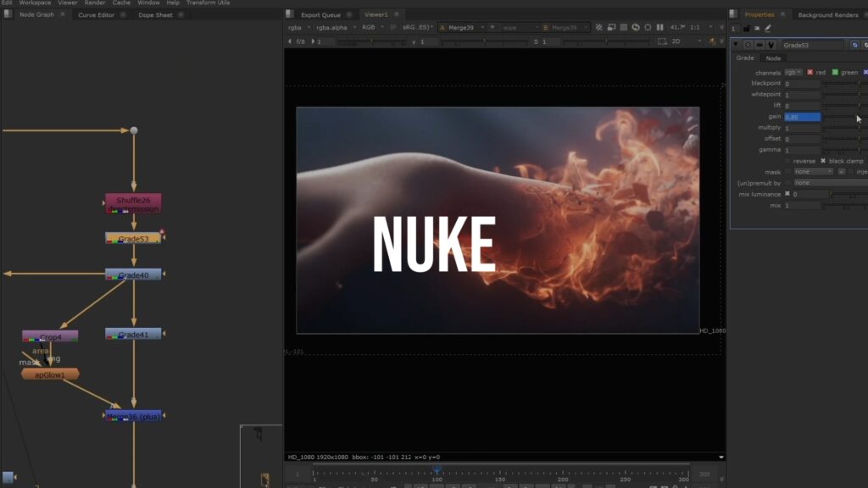This screenshot has width=868, height=488.
Task: Switch to the Background Renders tab
Action: click(827, 15)
